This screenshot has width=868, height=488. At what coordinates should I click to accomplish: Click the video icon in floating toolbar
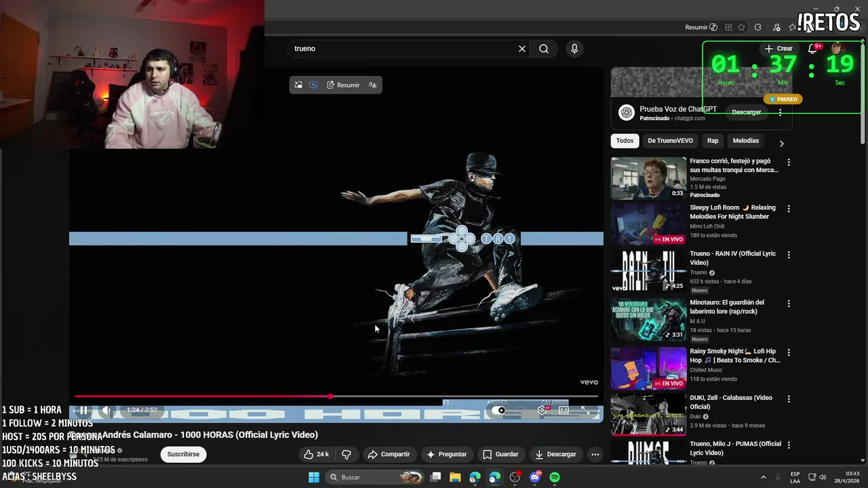pos(313,85)
